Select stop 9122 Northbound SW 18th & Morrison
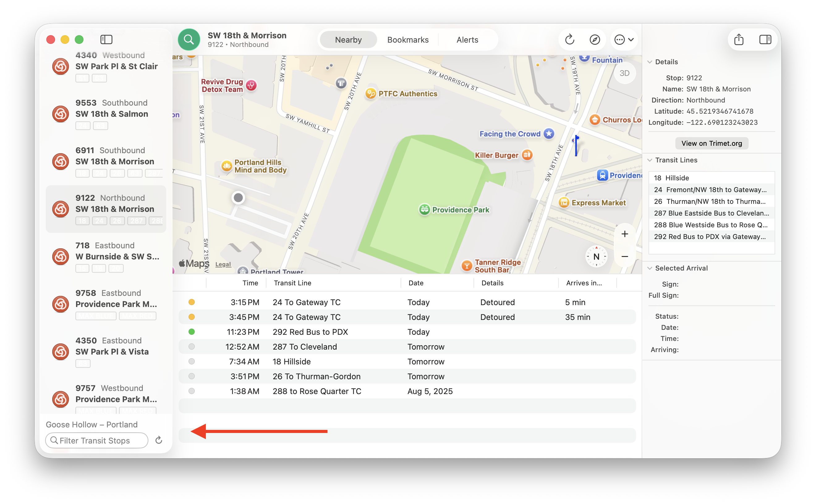Viewport: 816px width, 504px height. [106, 209]
